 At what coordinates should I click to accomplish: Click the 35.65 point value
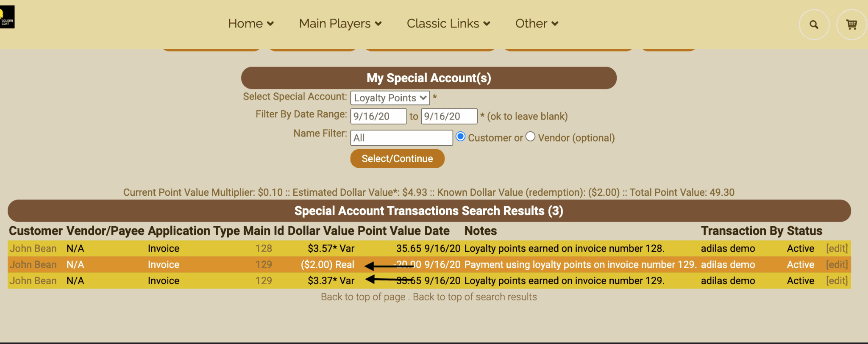(409, 249)
